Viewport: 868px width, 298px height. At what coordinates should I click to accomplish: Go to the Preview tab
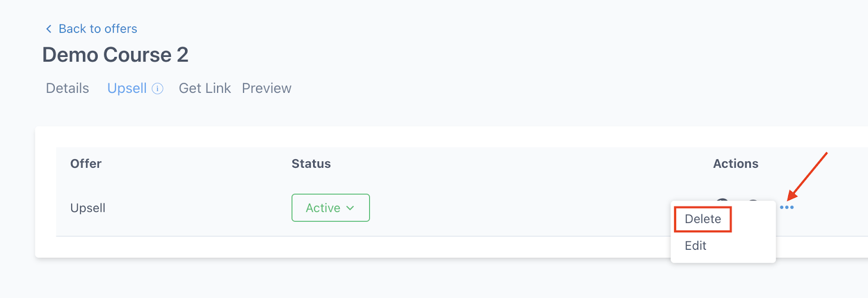[x=266, y=88]
